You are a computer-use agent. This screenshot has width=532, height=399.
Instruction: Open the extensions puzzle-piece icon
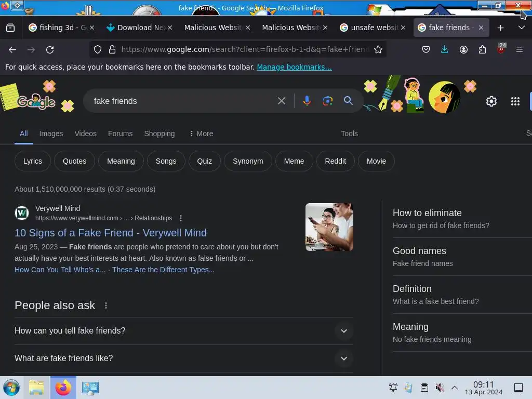[482, 49]
